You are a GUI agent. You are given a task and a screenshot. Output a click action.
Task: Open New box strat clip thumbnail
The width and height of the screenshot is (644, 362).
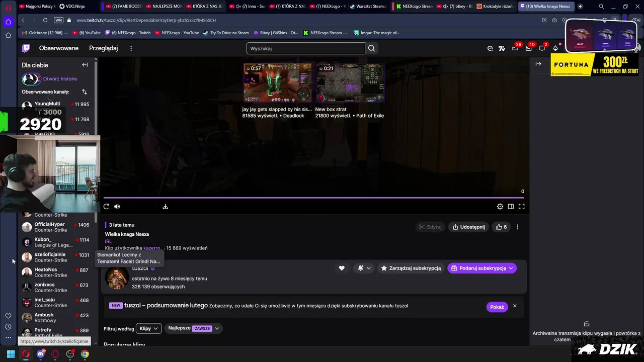point(350,83)
